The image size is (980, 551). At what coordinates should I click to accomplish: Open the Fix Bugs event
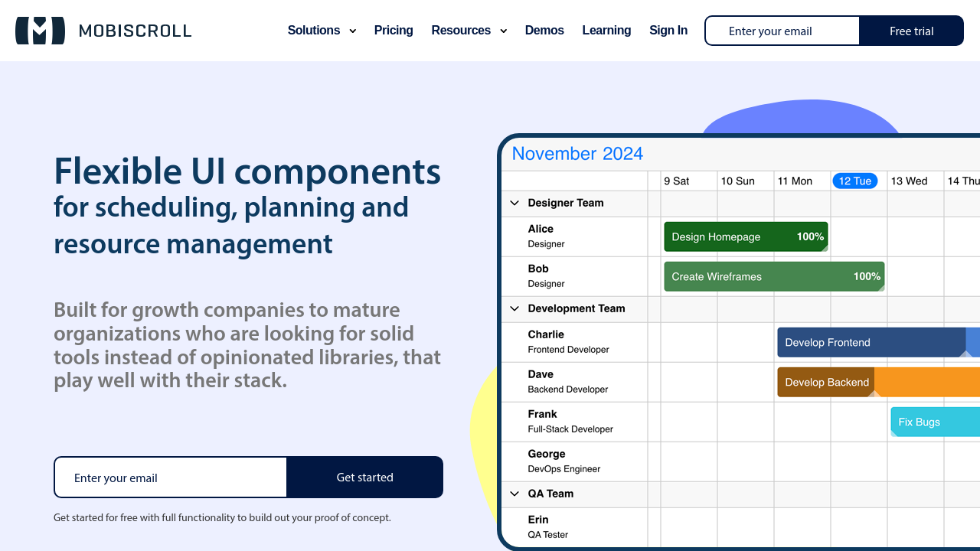[x=935, y=422]
